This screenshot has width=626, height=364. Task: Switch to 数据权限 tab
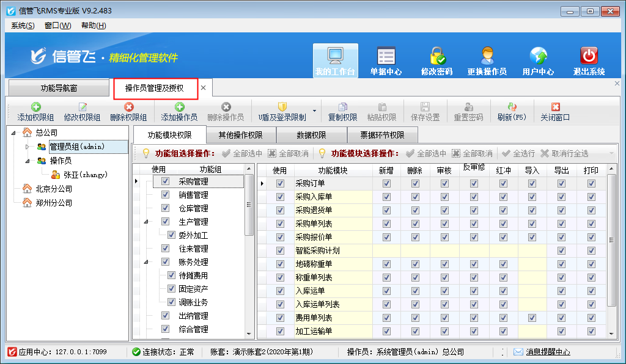click(x=311, y=135)
